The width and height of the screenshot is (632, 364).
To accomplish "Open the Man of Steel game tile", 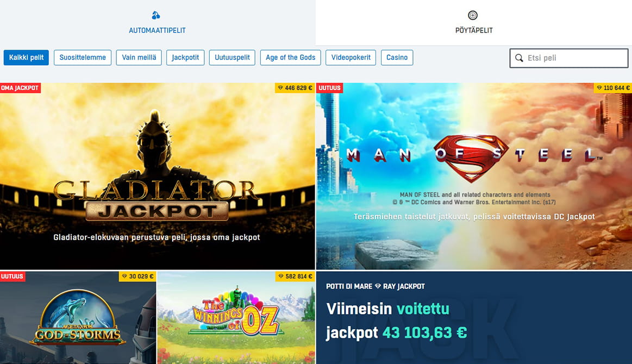I will pos(474,176).
